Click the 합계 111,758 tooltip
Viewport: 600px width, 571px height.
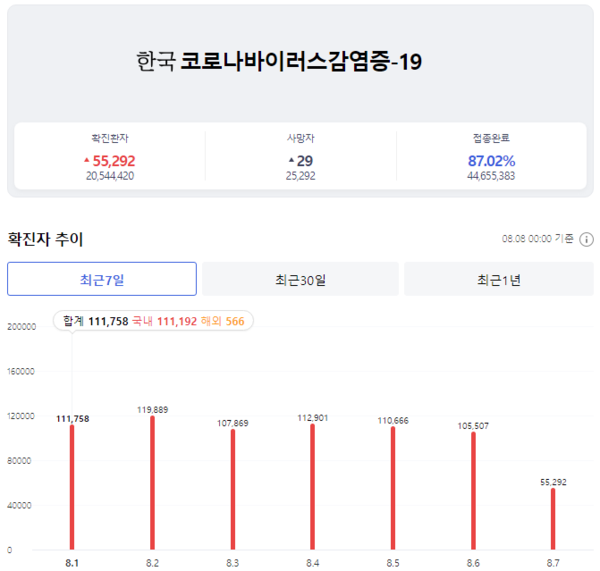point(96,321)
